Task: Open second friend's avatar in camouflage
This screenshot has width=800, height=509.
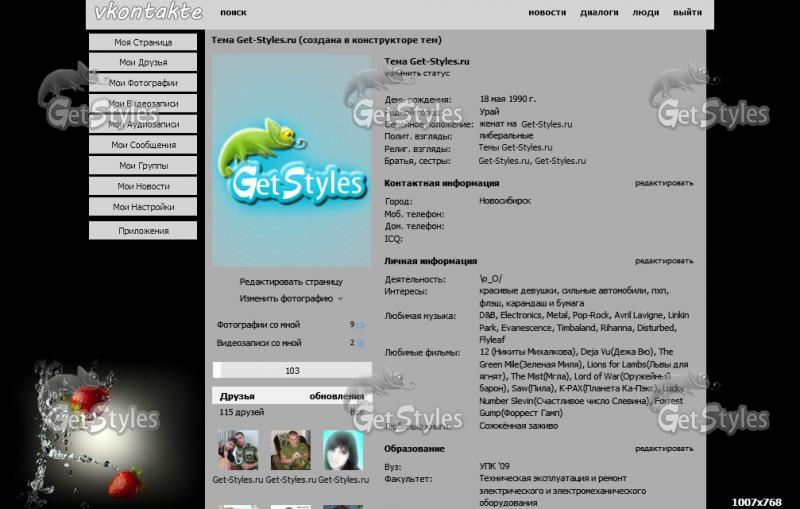Action: (291, 451)
